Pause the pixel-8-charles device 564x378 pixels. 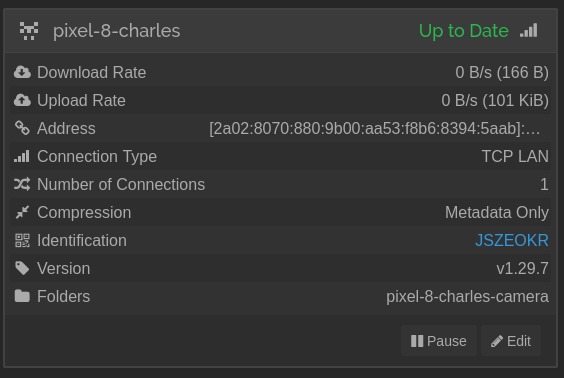point(439,341)
